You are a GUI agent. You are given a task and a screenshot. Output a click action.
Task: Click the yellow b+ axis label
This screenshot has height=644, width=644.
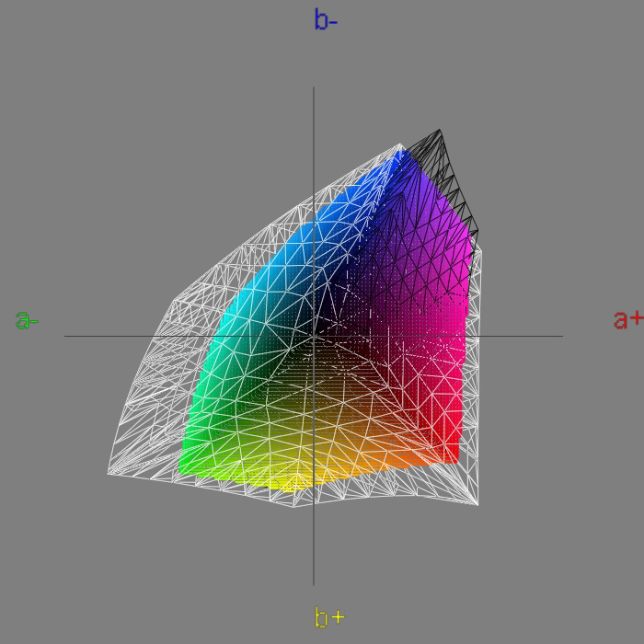click(329, 617)
